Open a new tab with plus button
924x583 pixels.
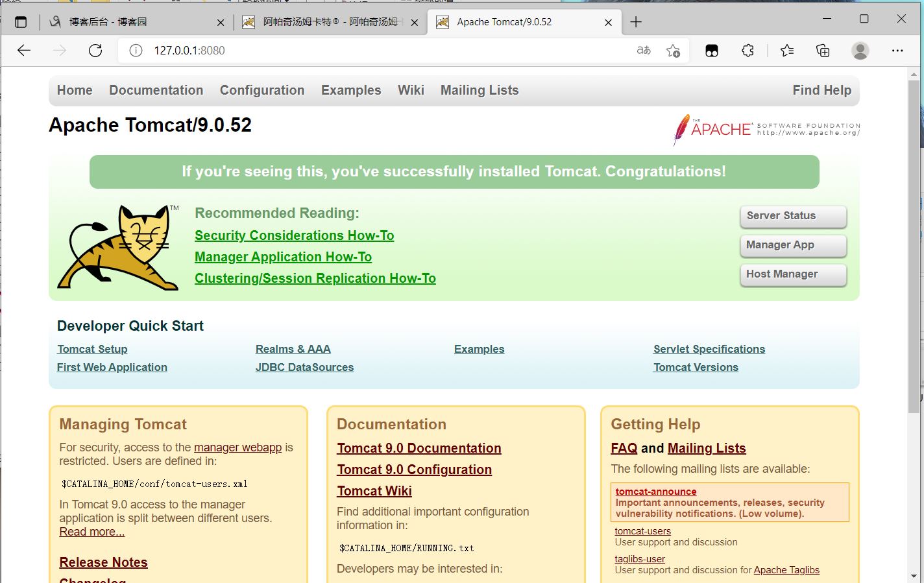(x=636, y=22)
